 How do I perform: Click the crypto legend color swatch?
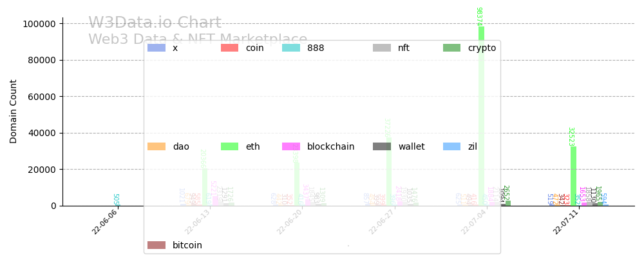click(x=452, y=48)
